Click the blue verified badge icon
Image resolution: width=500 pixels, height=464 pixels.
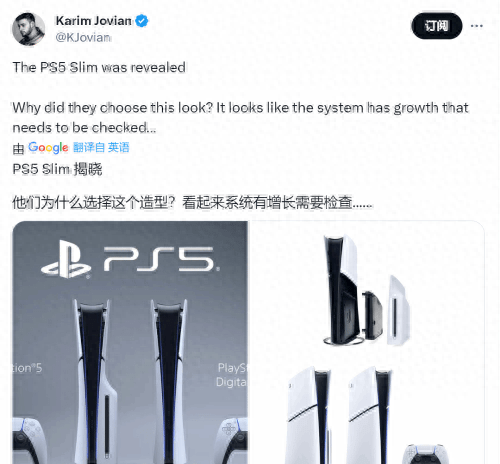coord(142,21)
